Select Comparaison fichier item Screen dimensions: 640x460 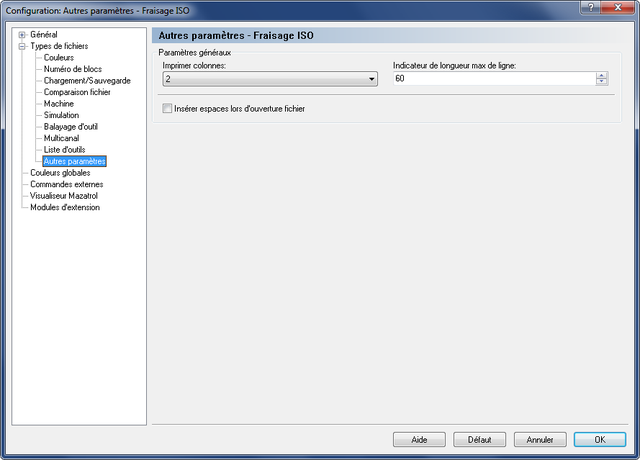[77, 92]
